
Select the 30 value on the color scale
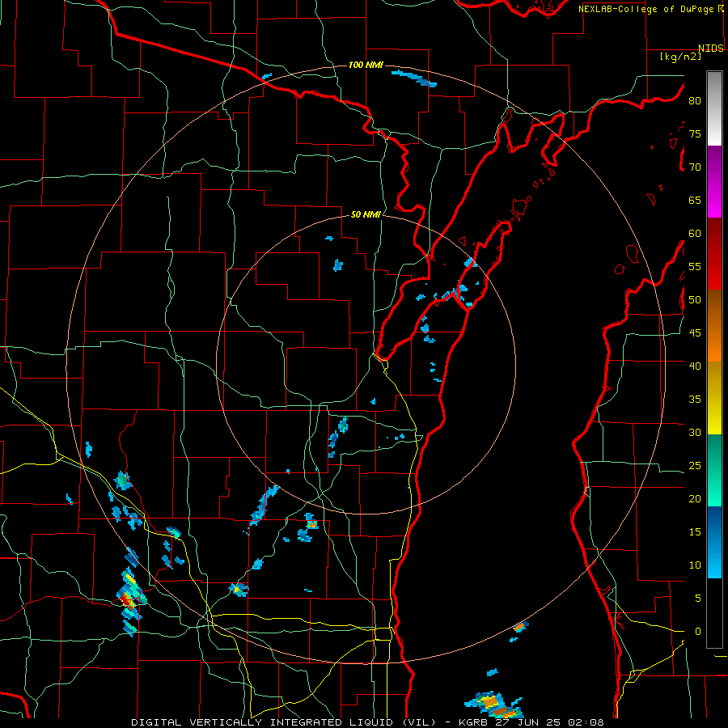[x=695, y=432]
